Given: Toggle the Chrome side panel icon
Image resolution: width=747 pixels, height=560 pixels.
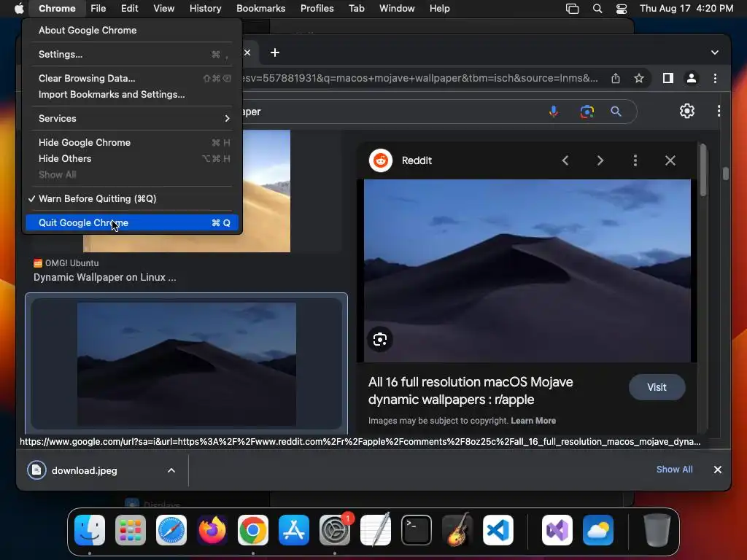Looking at the screenshot, I should [668, 78].
